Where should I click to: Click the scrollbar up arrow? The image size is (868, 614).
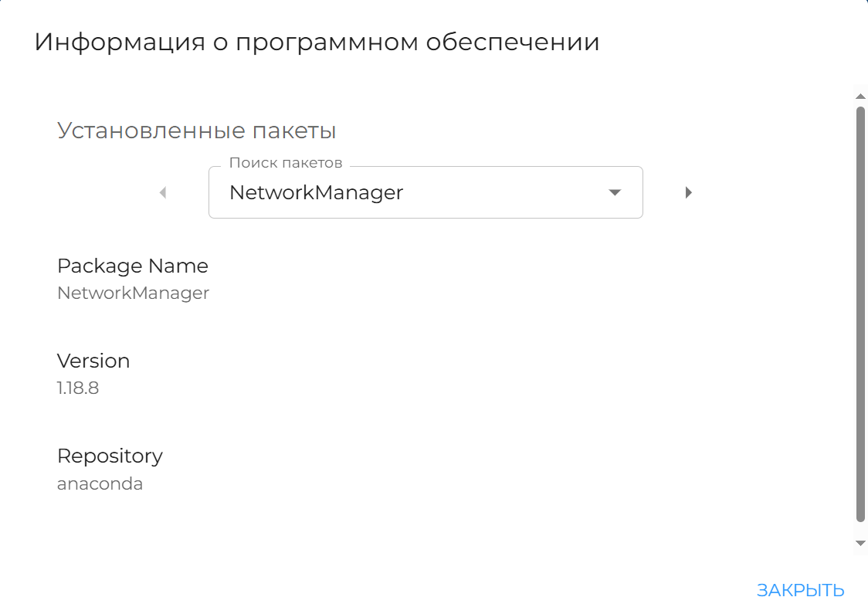pos(860,95)
